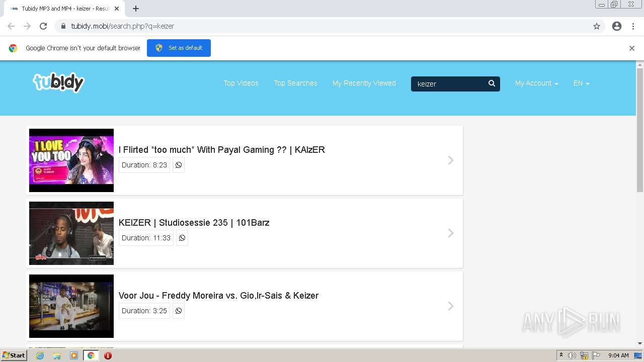Click KEIZER studio session thumbnail

(x=71, y=233)
